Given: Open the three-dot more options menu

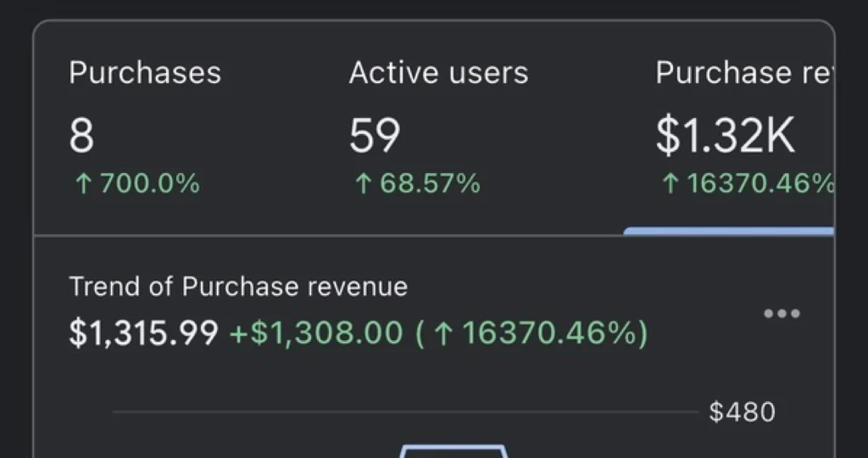Looking at the screenshot, I should coord(781,314).
